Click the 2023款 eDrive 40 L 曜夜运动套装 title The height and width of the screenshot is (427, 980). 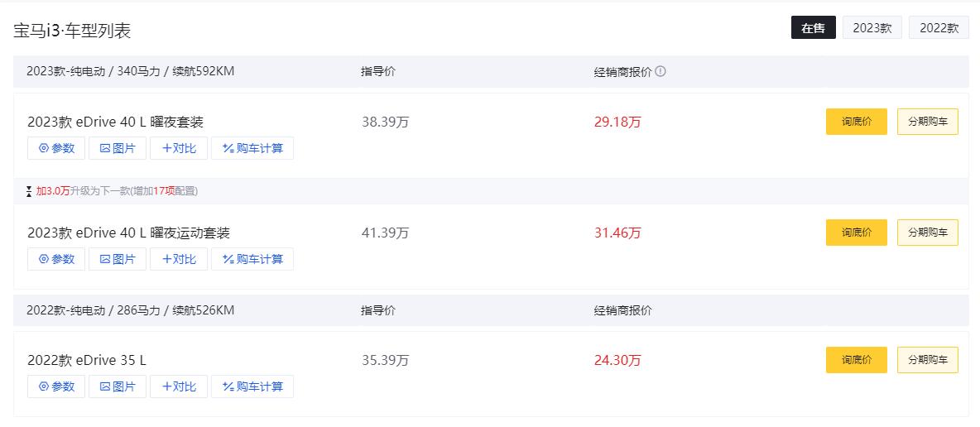[x=128, y=233]
